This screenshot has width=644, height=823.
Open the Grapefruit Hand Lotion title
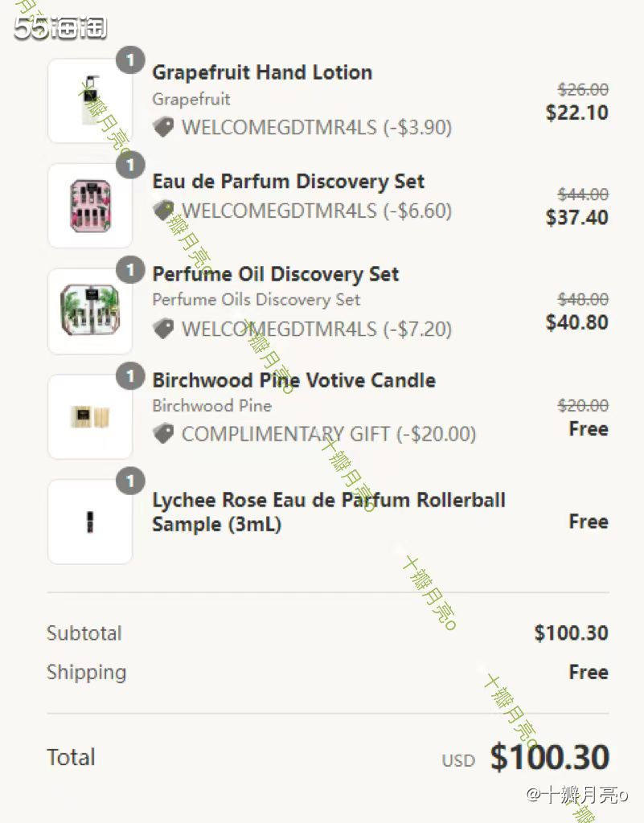[262, 72]
